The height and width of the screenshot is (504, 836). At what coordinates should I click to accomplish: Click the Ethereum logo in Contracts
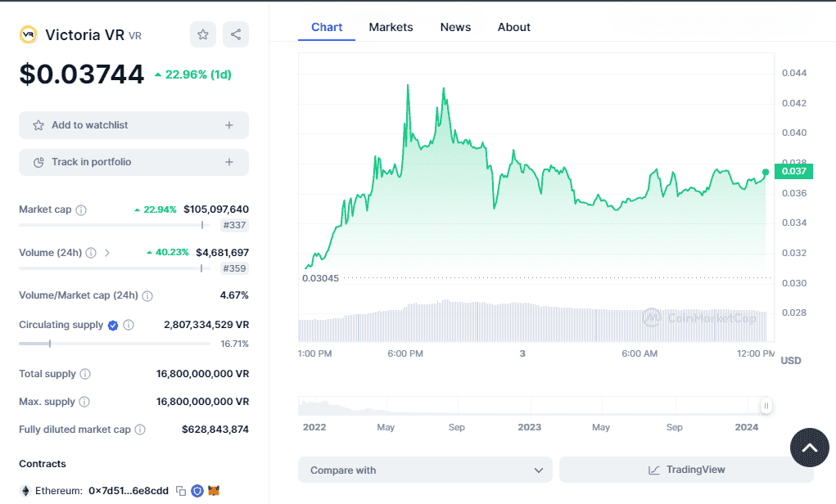point(25,491)
